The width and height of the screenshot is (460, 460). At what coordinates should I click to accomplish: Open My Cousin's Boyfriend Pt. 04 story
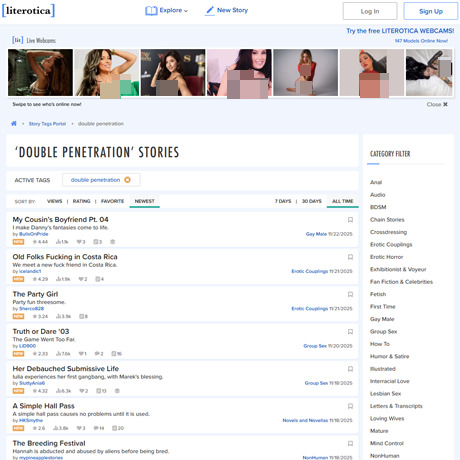pyautogui.click(x=60, y=219)
